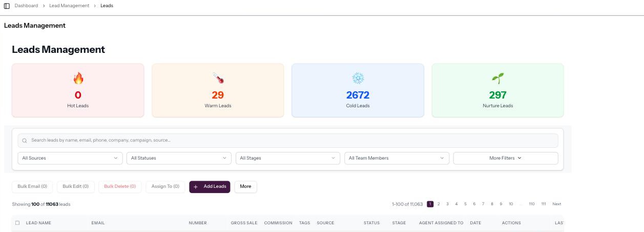Open the More actions menu
The height and width of the screenshot is (232, 644).
tap(245, 186)
